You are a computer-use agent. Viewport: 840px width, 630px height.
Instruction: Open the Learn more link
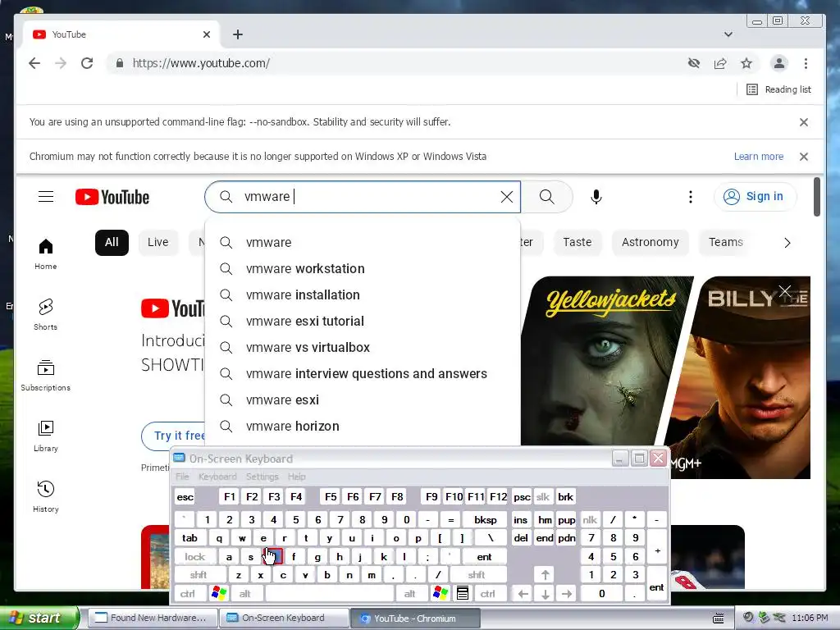(759, 157)
